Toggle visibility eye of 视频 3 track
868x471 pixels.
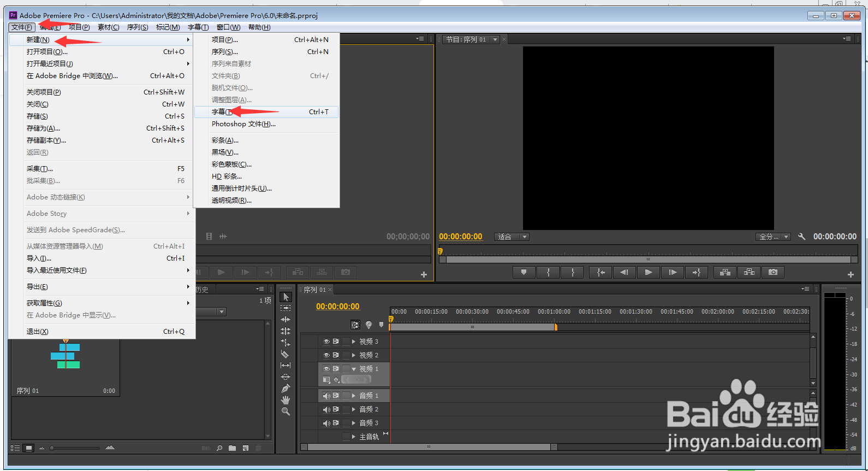point(326,342)
